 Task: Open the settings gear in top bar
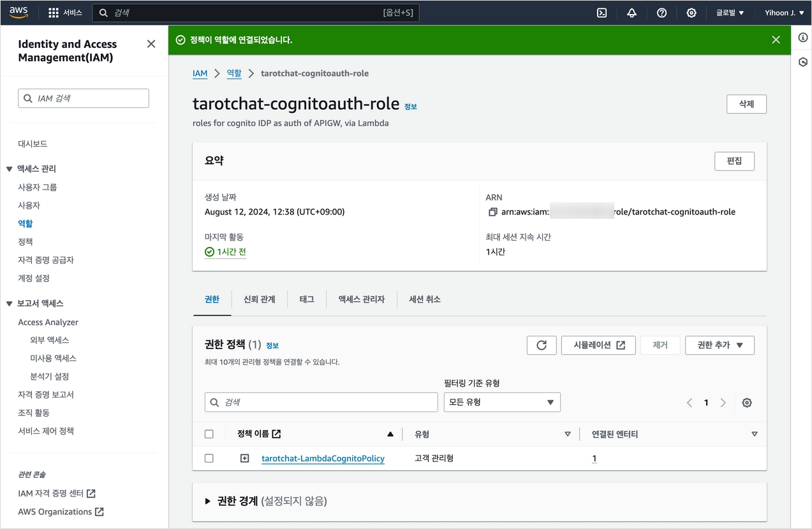(691, 13)
